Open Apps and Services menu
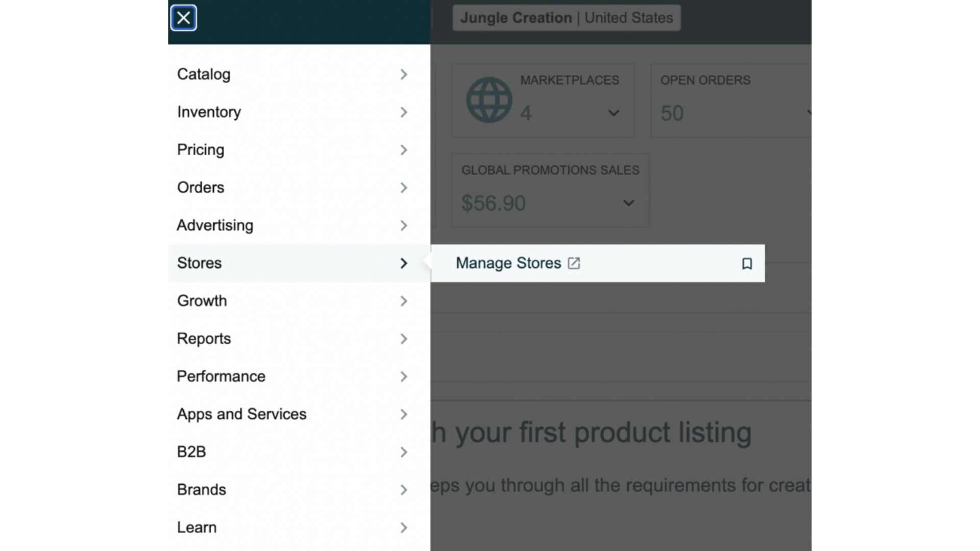The height and width of the screenshot is (551, 980). click(x=241, y=414)
